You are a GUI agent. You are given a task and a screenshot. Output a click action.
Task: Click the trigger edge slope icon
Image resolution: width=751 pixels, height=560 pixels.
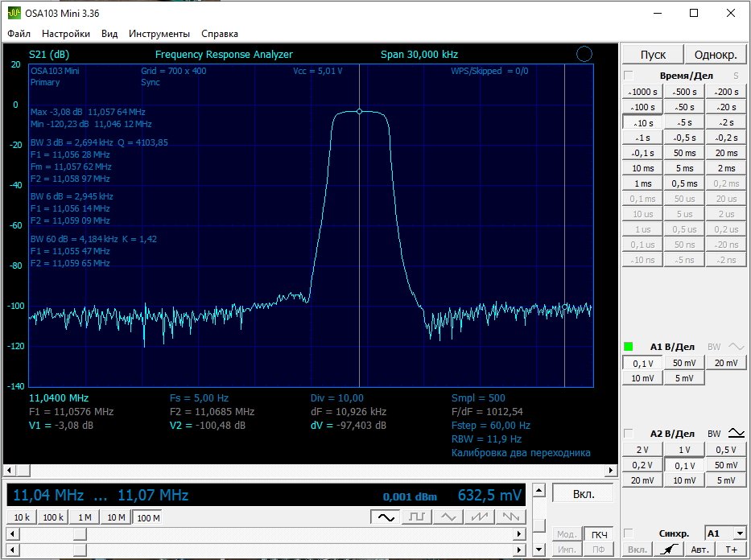click(x=667, y=550)
